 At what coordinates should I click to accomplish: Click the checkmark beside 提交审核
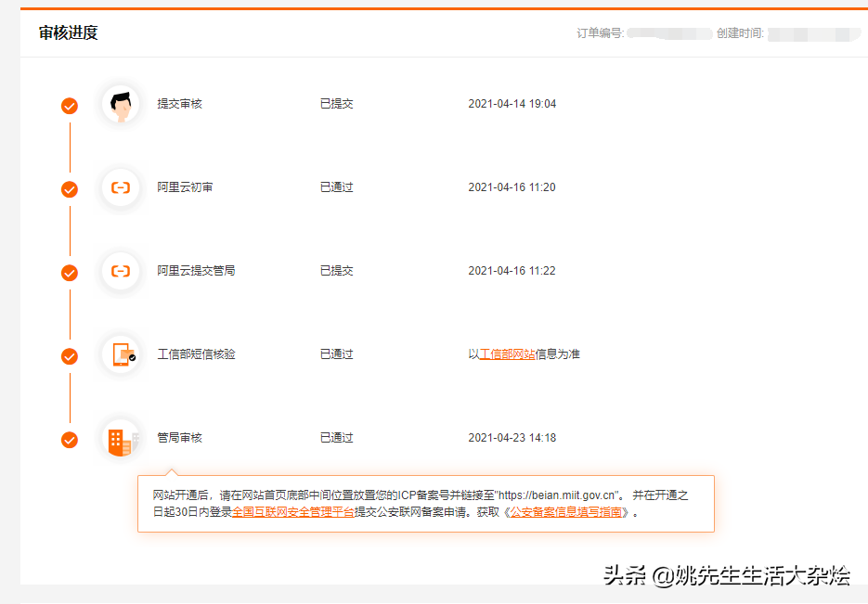70,106
